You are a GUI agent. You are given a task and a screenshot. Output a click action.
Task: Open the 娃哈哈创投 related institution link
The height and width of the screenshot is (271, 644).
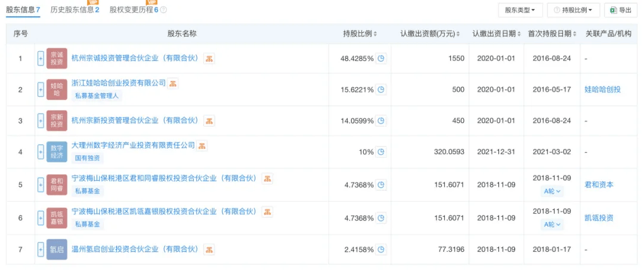pyautogui.click(x=602, y=90)
